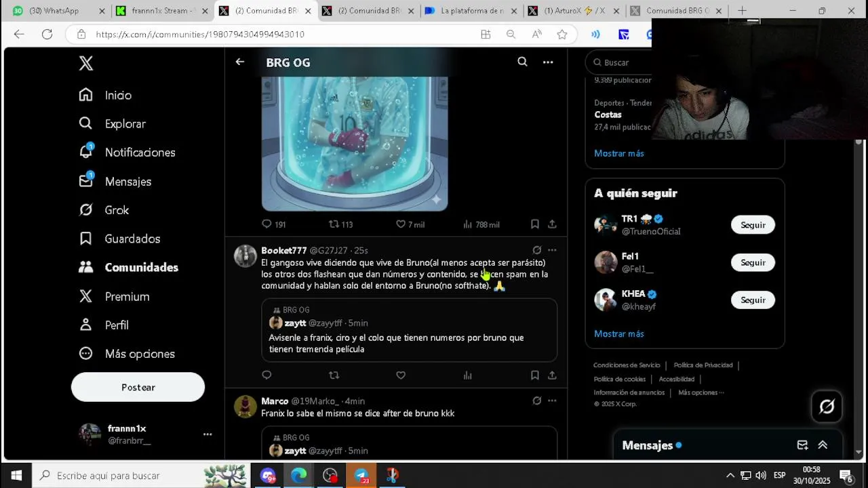Screen dimensions: 868x488
Task: Switch to WhatsApp browser tab
Action: pyautogui.click(x=58, y=11)
